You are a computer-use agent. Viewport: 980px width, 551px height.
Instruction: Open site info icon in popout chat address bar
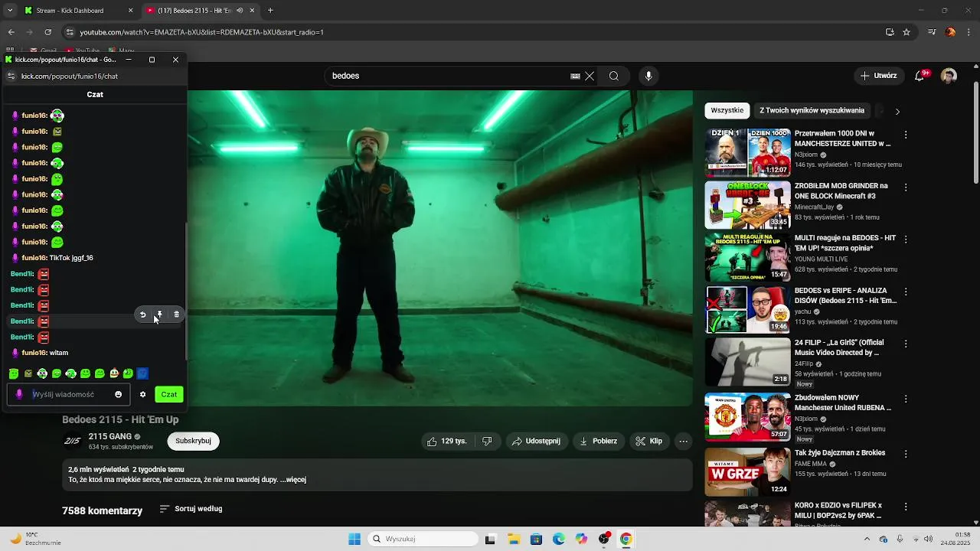coord(11,77)
